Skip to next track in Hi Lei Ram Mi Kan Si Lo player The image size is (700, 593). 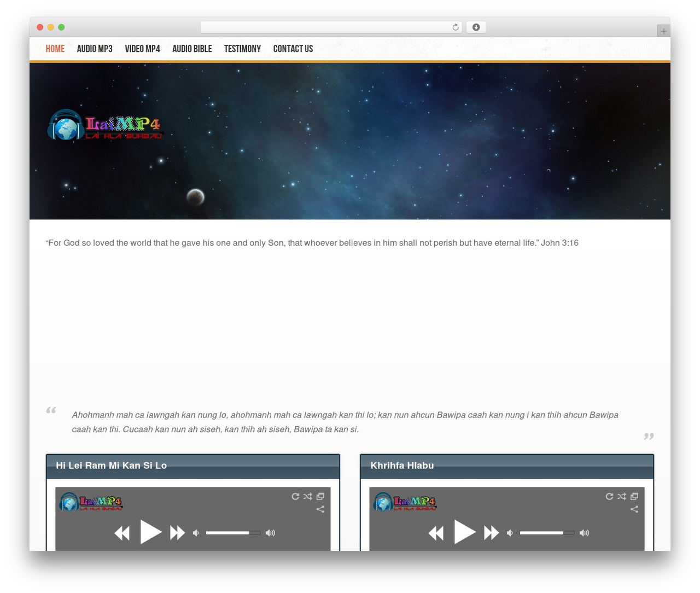coord(177,533)
